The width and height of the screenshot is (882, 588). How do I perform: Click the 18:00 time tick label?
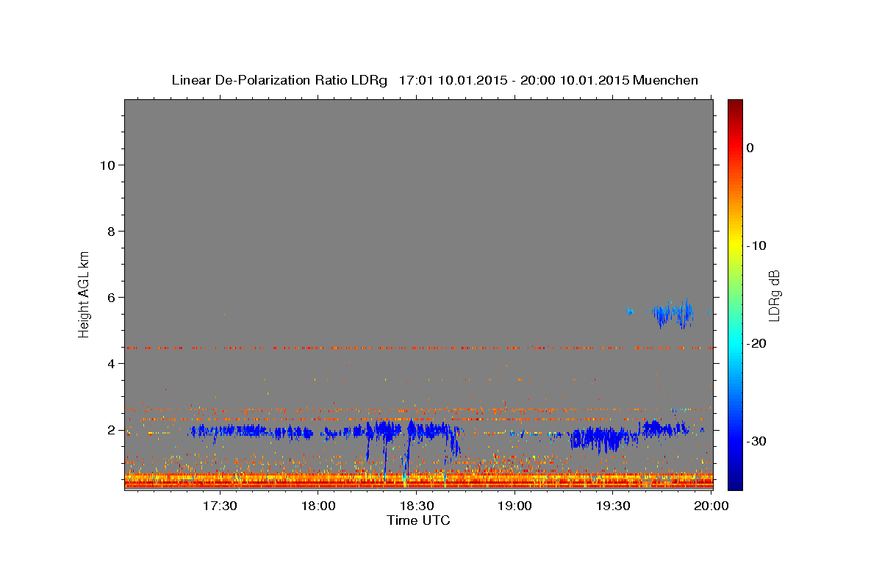click(318, 506)
